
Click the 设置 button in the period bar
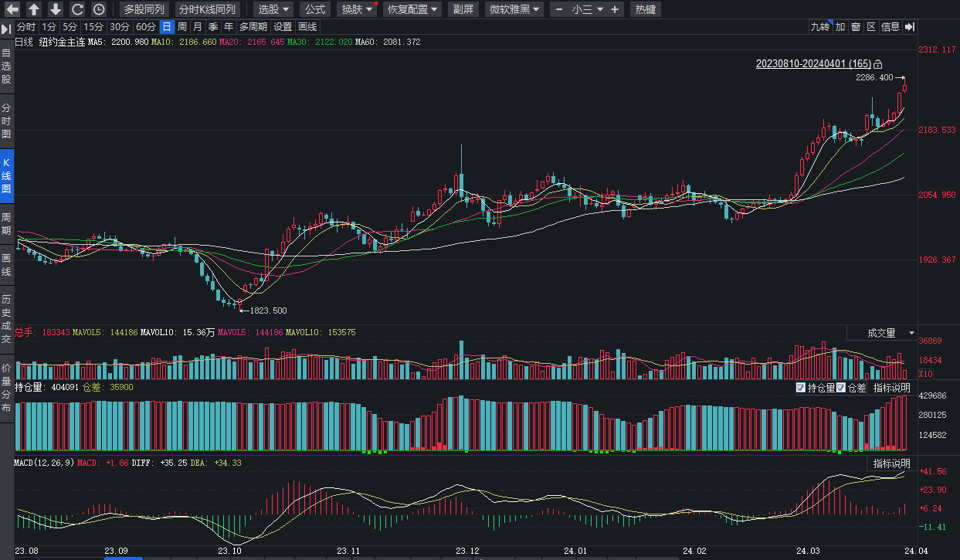283,27
